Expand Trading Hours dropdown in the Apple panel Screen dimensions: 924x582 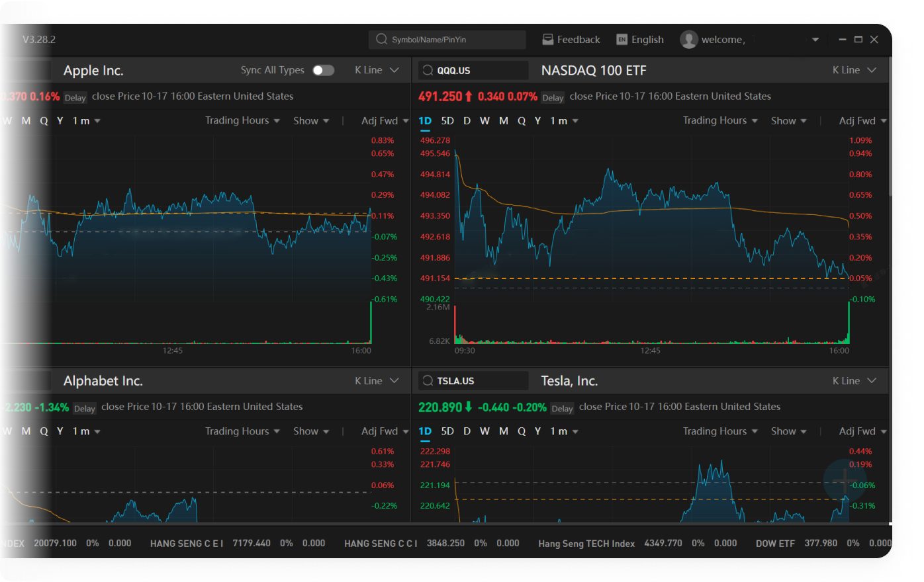242,120
